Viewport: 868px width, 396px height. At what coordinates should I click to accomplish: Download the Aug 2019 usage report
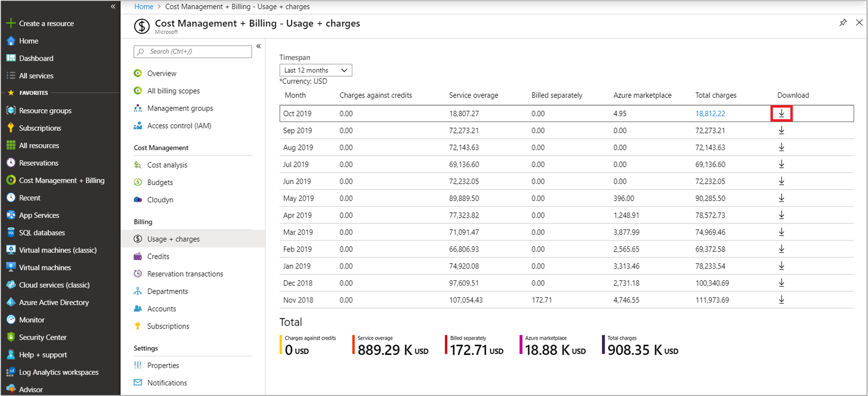click(x=782, y=147)
